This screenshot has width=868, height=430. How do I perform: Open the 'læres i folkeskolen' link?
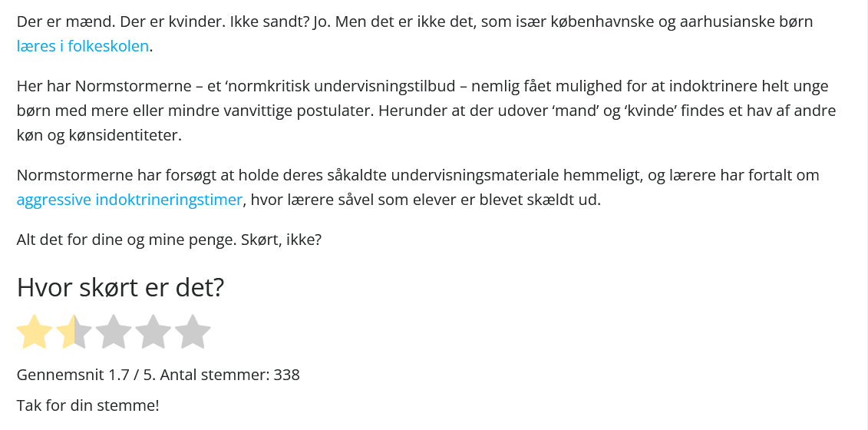[82, 46]
